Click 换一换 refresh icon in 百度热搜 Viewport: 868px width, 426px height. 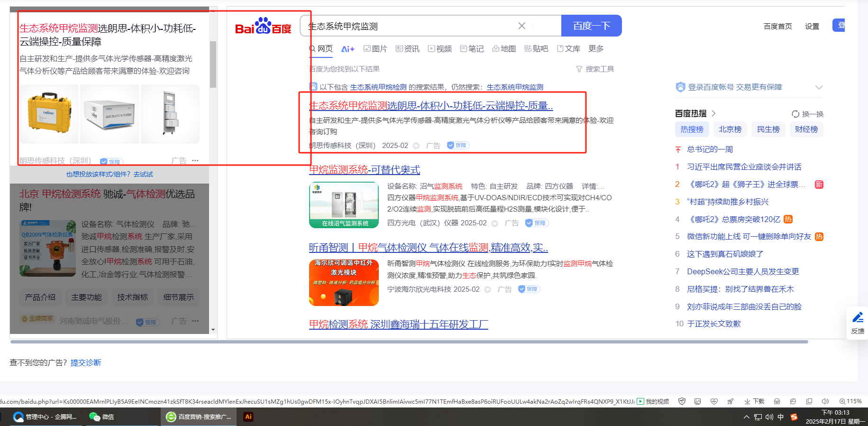(795, 114)
